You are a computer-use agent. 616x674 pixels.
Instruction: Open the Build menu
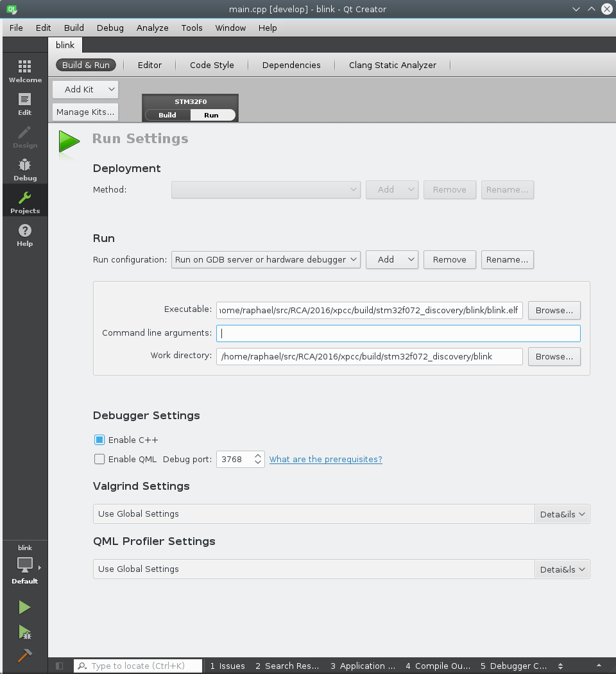(74, 28)
